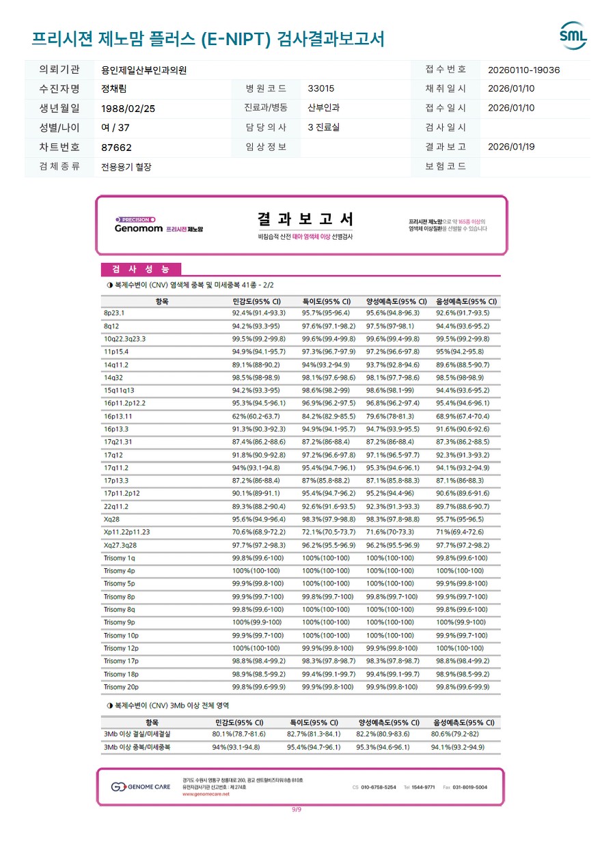The image size is (615, 868).
Task: Click the 3Mb 이상 결실/미세결실 row label
Action: click(x=137, y=734)
